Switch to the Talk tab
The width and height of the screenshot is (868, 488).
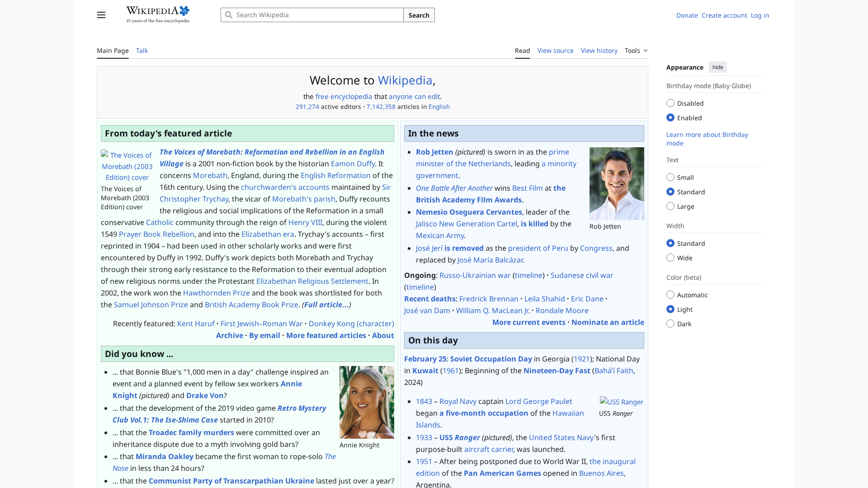(x=142, y=51)
